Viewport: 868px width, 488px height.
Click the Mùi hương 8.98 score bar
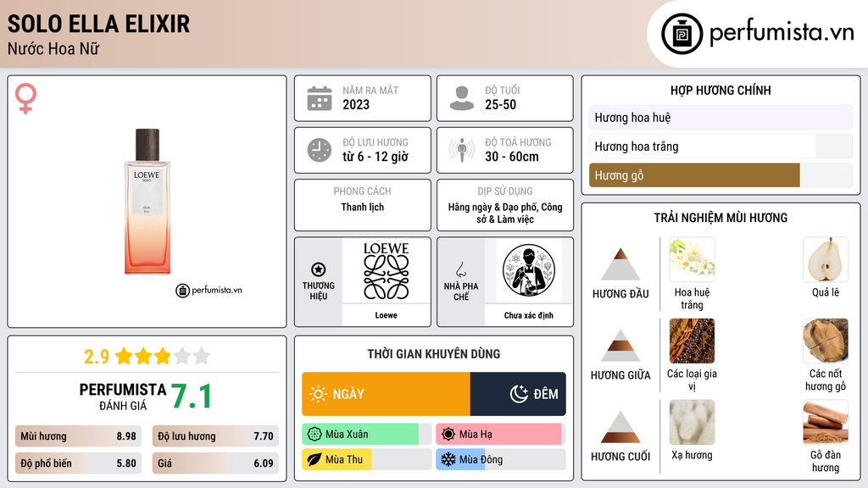point(78,436)
